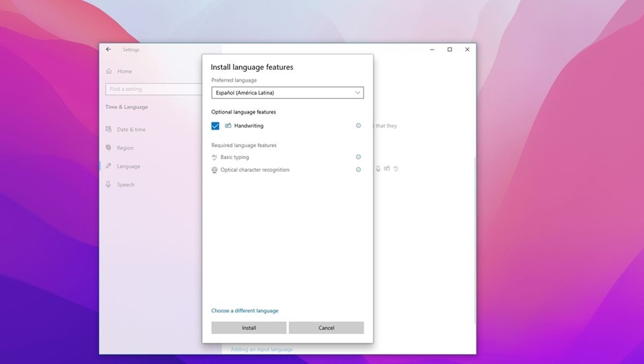
Task: Go back with the Settings back arrow
Action: (x=109, y=50)
